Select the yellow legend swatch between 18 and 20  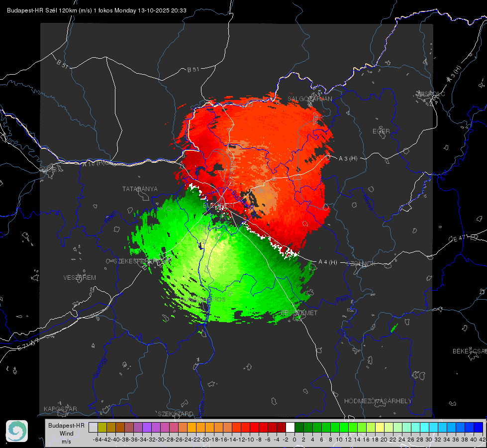tap(380, 427)
